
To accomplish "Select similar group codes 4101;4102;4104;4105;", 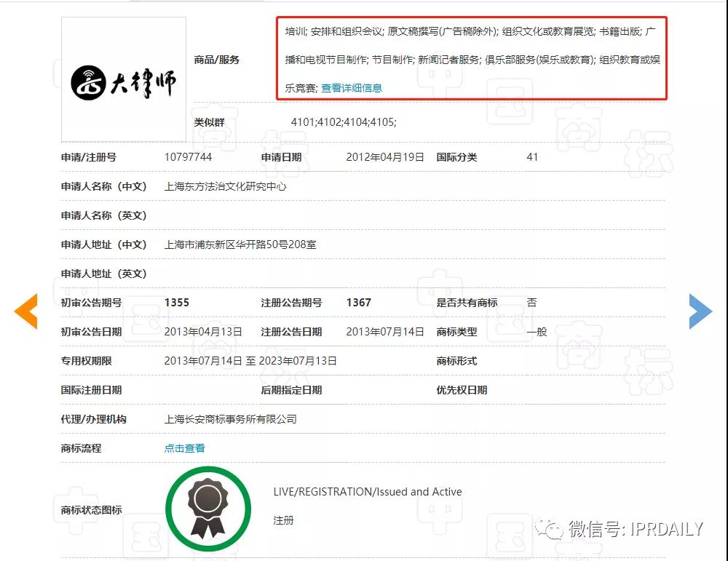I will [x=344, y=122].
